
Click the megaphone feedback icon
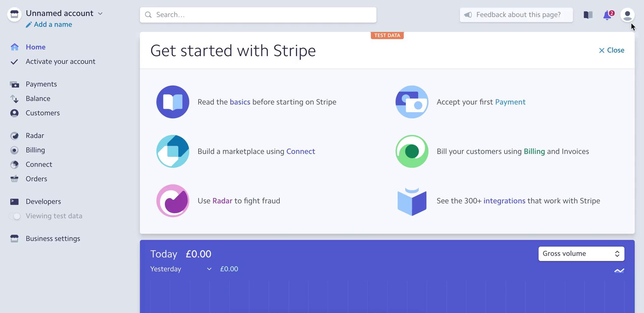(468, 15)
